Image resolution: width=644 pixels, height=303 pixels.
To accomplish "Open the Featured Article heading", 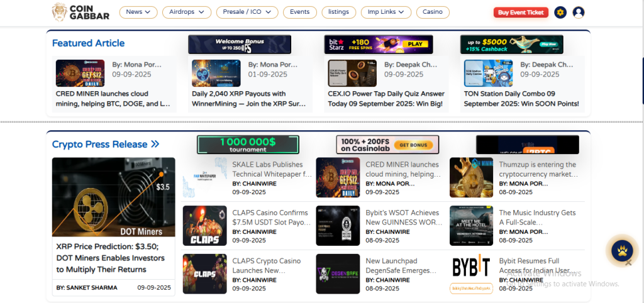I will pos(88,43).
